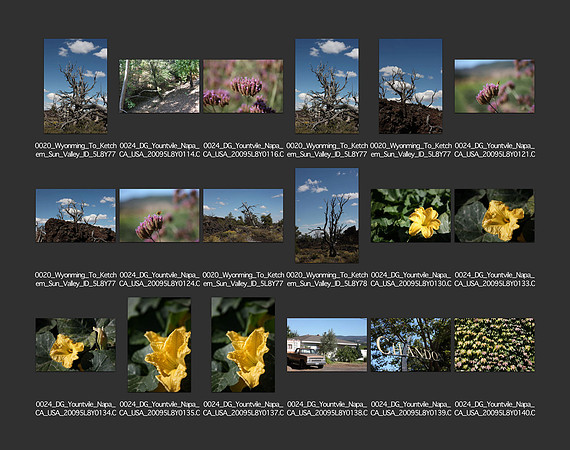The width and height of the screenshot is (570, 450).
Task: Click file name ending 20095L8Y0124.C
Action: coord(159,279)
